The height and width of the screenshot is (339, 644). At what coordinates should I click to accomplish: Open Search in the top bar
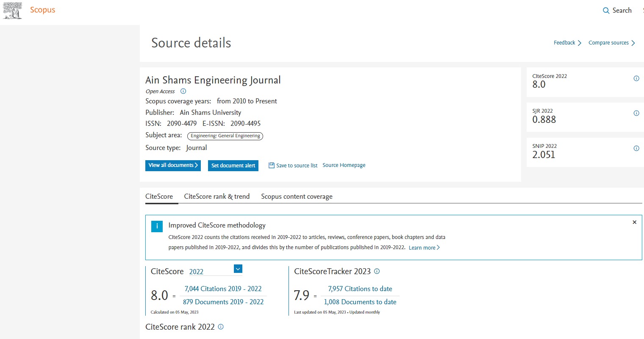click(622, 11)
